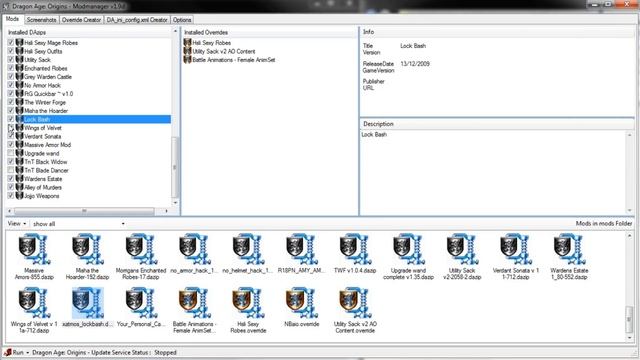Click the Installed DAzips column header
The width and height of the screenshot is (640, 360).
click(89, 32)
